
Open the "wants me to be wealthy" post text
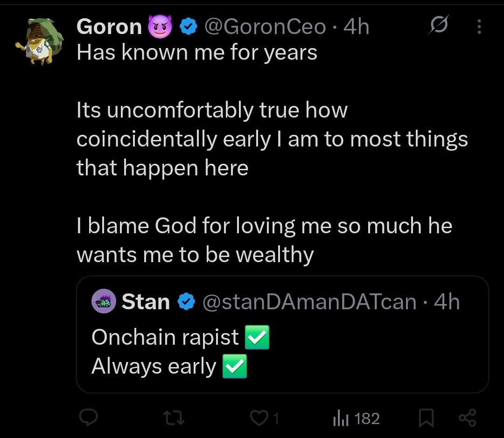(x=195, y=255)
